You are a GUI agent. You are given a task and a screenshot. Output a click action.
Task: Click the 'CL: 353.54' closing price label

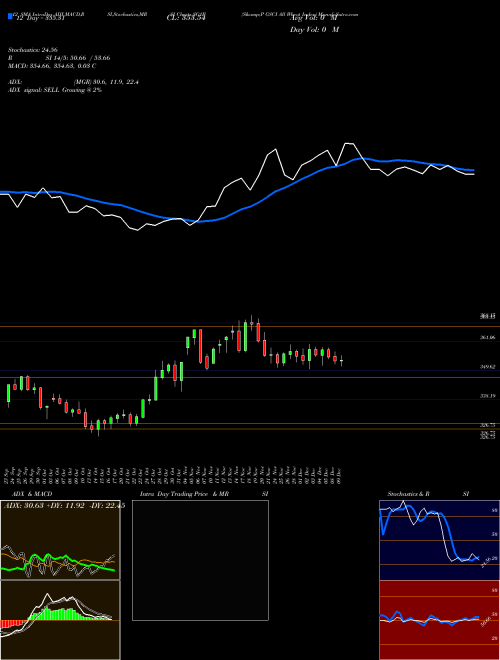[x=186, y=18]
